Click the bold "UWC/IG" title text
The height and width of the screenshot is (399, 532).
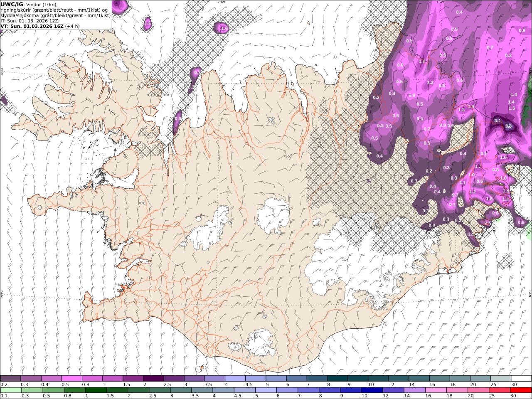pyautogui.click(x=12, y=4)
